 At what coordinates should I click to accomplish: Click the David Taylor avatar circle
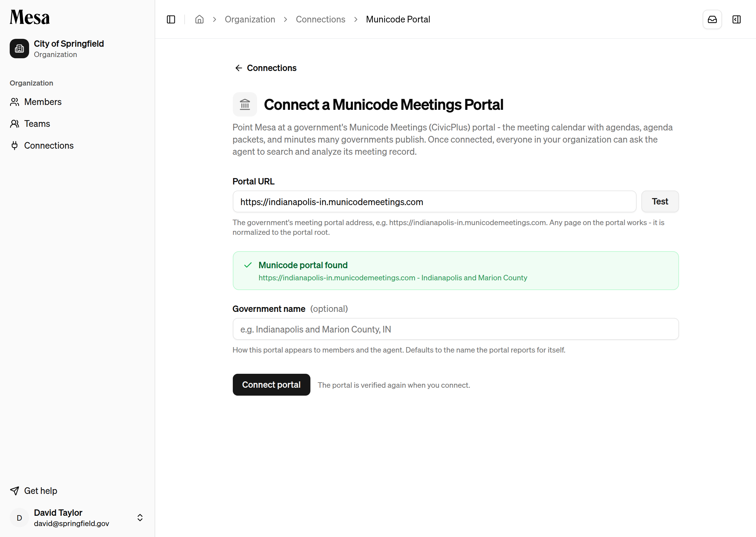(19, 518)
